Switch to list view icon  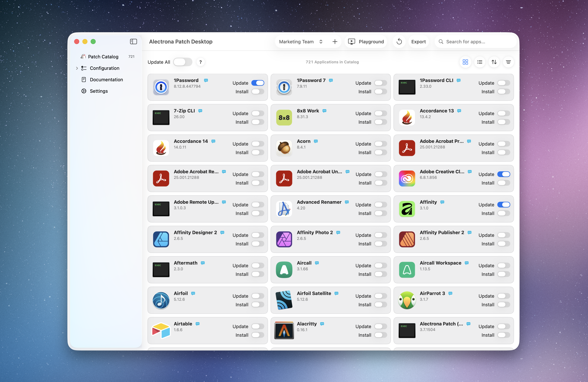pos(480,62)
